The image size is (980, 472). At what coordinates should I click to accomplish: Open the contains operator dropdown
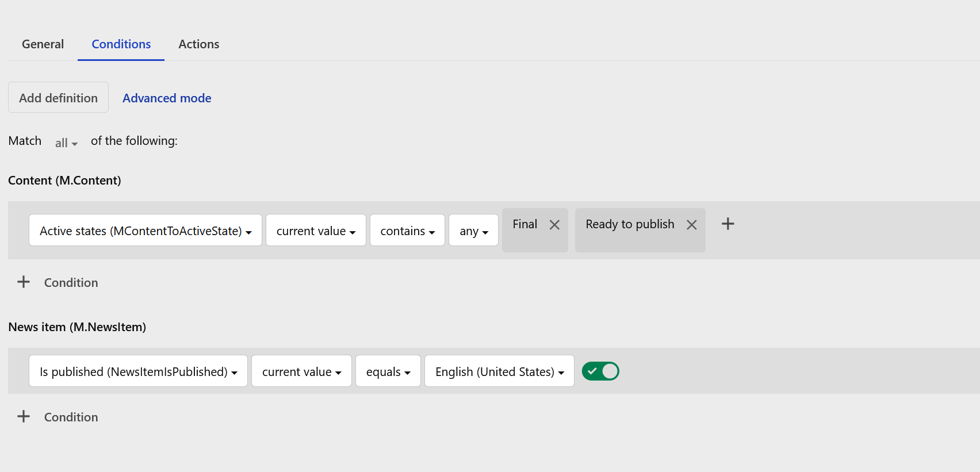tap(407, 231)
